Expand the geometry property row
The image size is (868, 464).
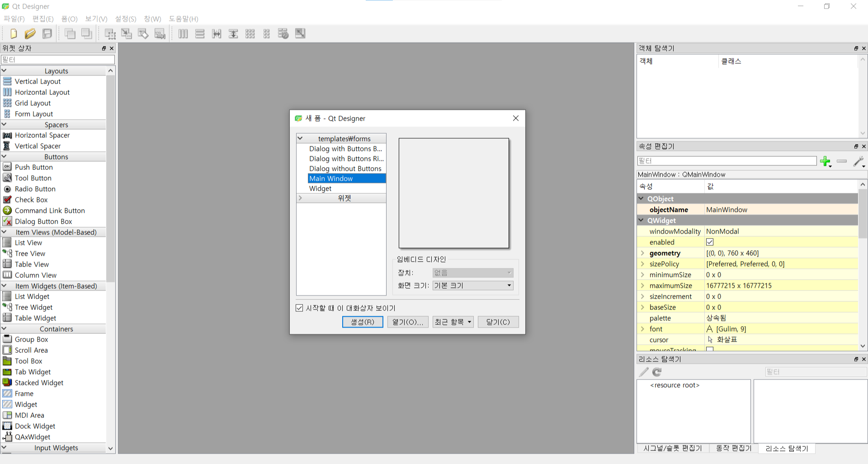pyautogui.click(x=642, y=253)
